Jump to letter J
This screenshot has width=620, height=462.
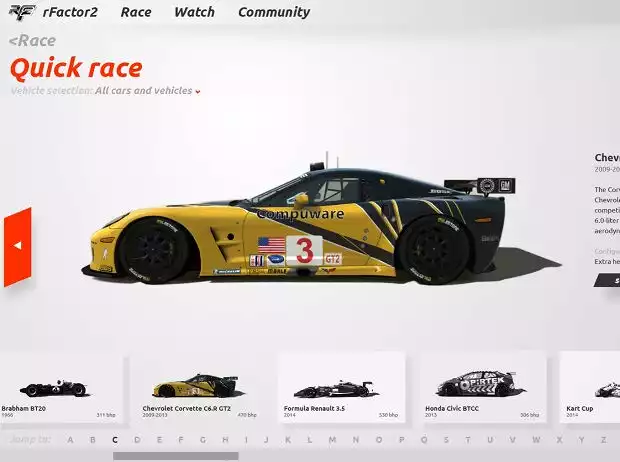[266, 440]
